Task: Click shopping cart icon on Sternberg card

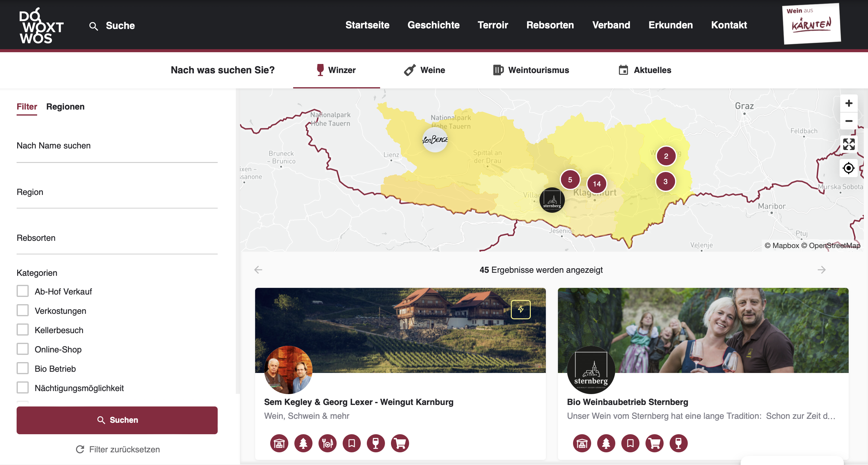Action: click(x=654, y=443)
